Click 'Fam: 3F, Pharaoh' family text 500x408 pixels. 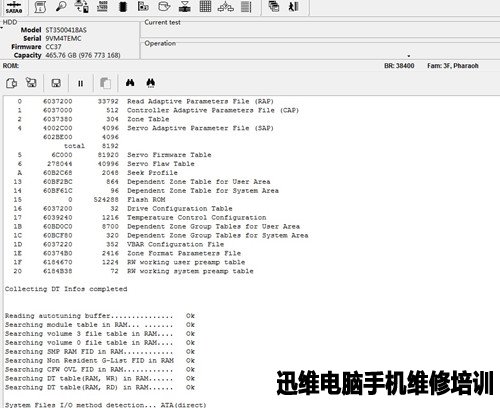tap(453, 66)
